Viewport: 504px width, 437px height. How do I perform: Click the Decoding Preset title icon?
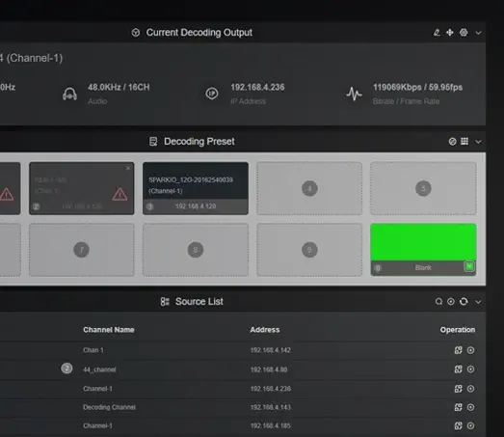[x=153, y=142]
